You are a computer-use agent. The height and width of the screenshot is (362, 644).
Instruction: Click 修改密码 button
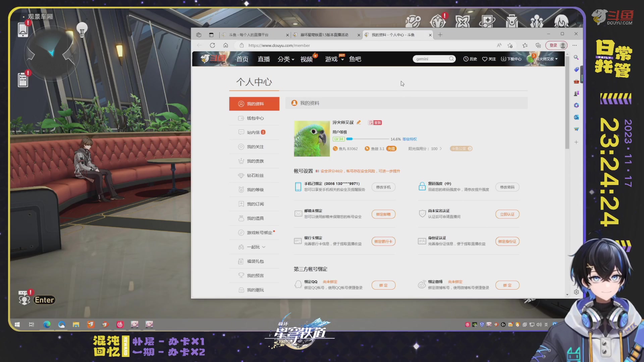[507, 187]
